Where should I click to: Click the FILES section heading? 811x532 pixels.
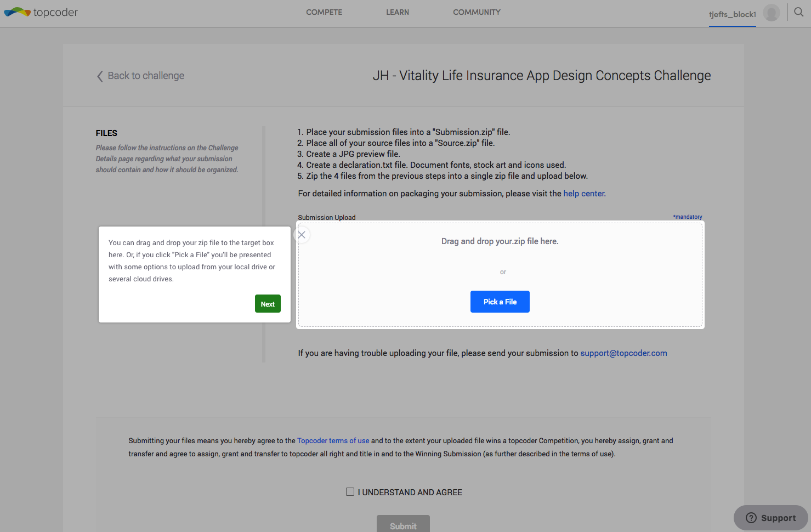(106, 133)
